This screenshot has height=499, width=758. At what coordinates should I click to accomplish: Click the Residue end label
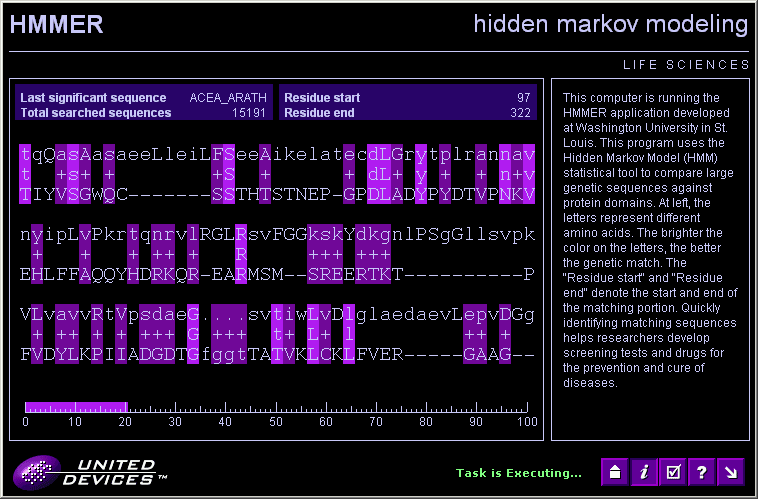tap(319, 113)
